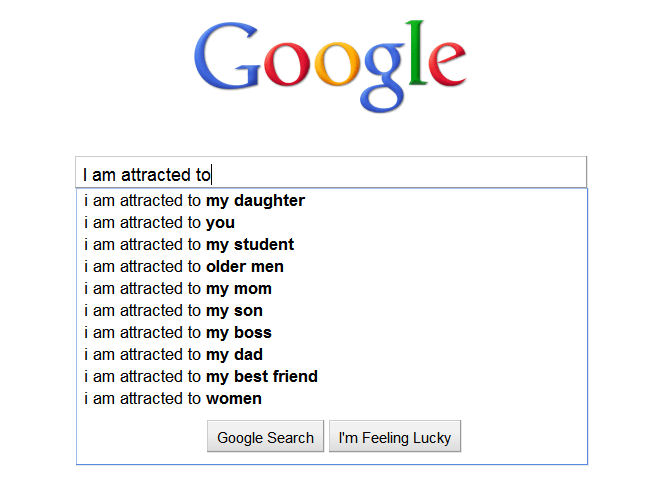Pick the 'my student' suggestion
This screenshot has width=661, height=491.
pos(189,245)
